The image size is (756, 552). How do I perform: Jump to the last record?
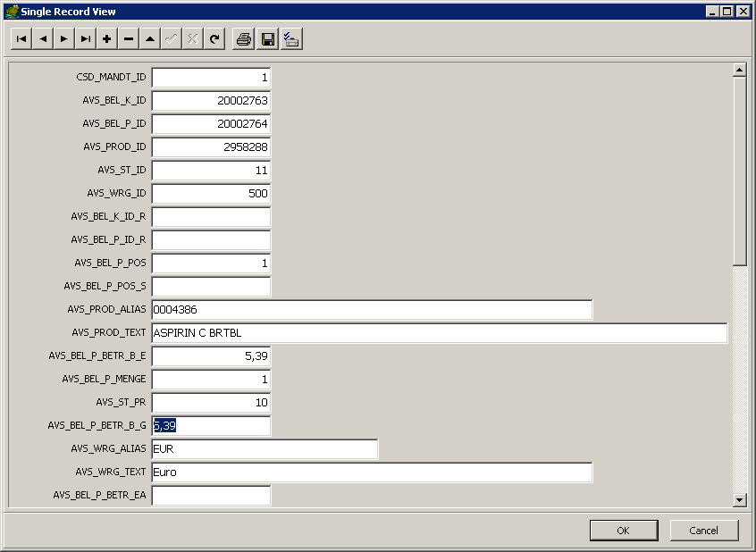point(85,39)
